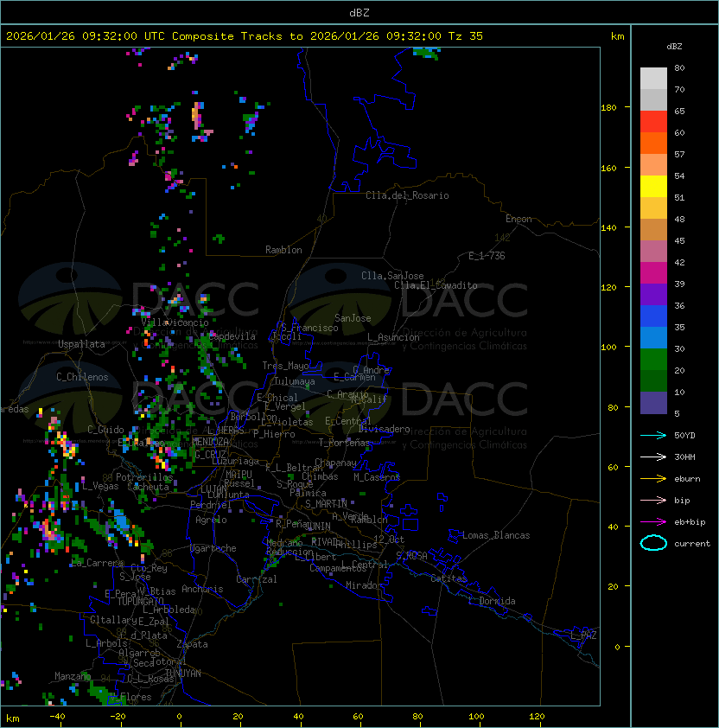Pick the light gray swatch atop the dBZ scale
Viewport: 719px width, 728px height.
point(653,78)
